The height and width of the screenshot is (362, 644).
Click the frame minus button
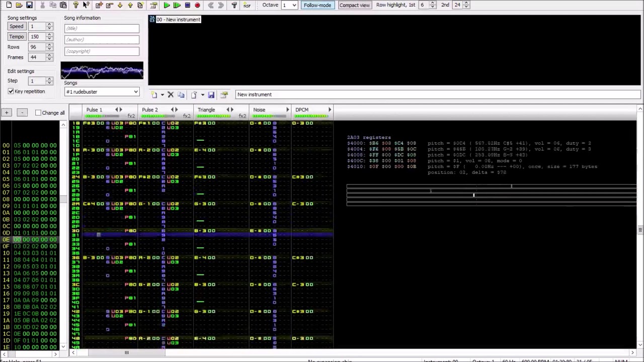point(22,113)
